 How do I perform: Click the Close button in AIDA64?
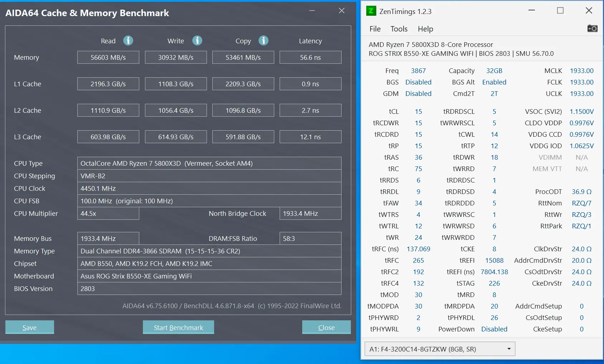[327, 327]
